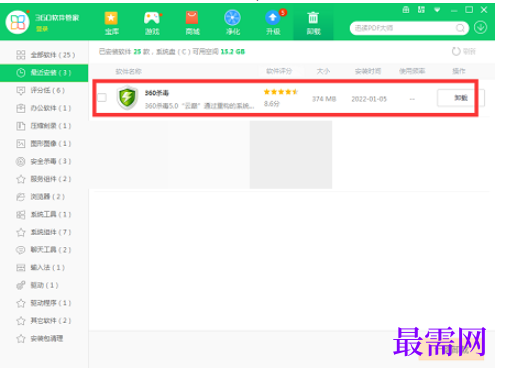Screen dimensions: 505x373
Task: Click the search box showing 迅读PDF大师
Action: point(404,28)
